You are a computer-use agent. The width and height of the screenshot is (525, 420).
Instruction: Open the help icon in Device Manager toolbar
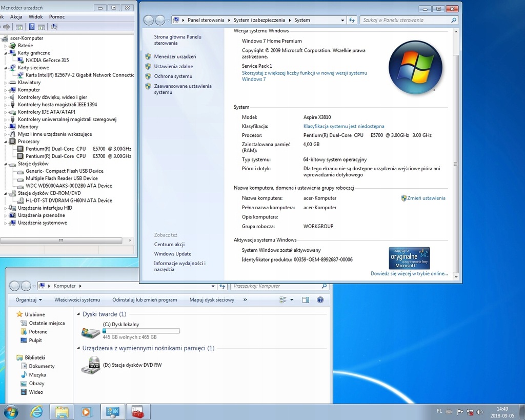[32, 27]
